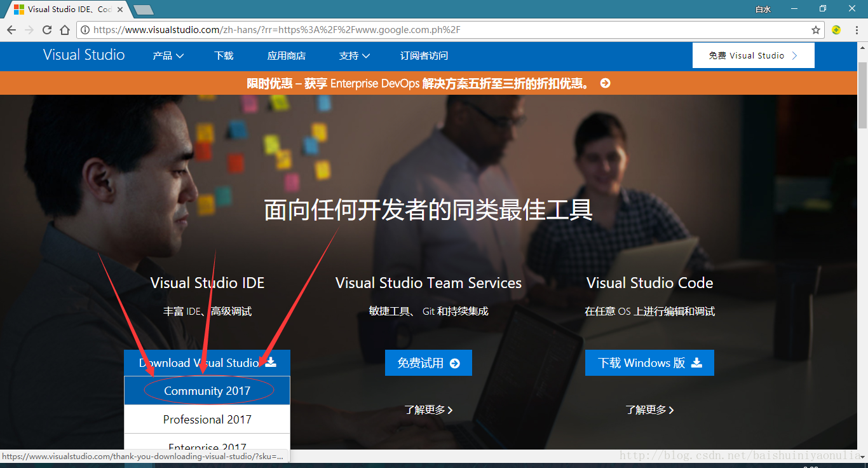This screenshot has width=868, height=468.
Task: Select Professional 2017 from the download menu
Action: [x=207, y=420]
